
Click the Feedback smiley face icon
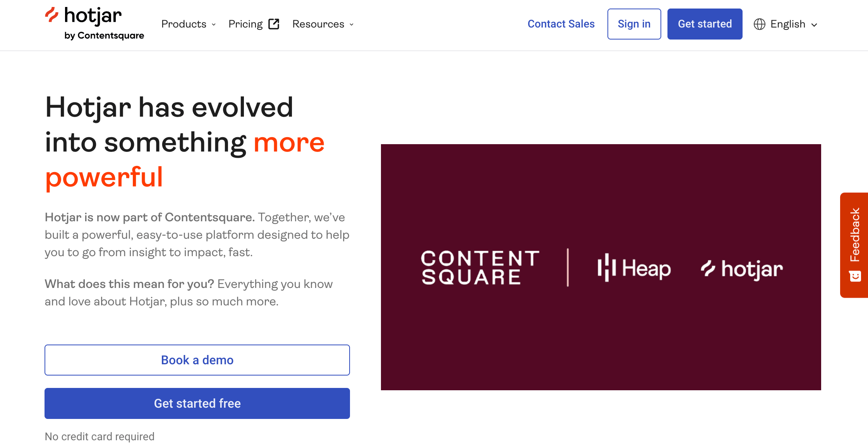coord(855,276)
